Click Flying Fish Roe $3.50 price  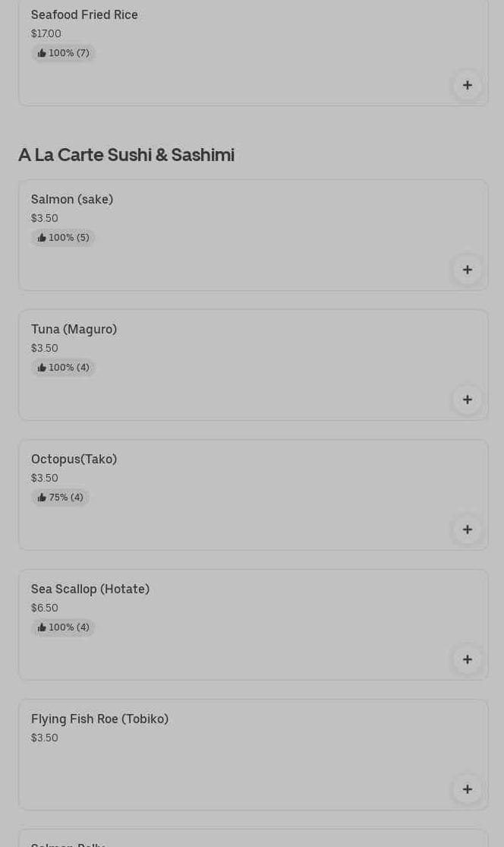[45, 738]
